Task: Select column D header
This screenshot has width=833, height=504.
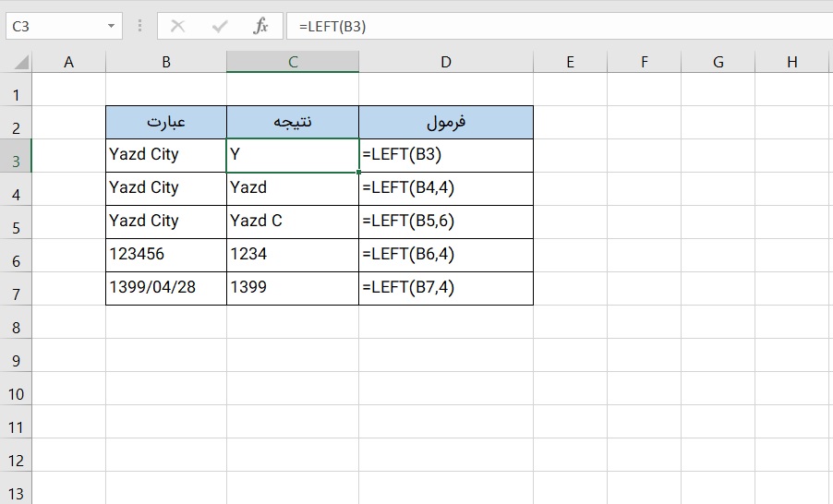Action: tap(446, 62)
